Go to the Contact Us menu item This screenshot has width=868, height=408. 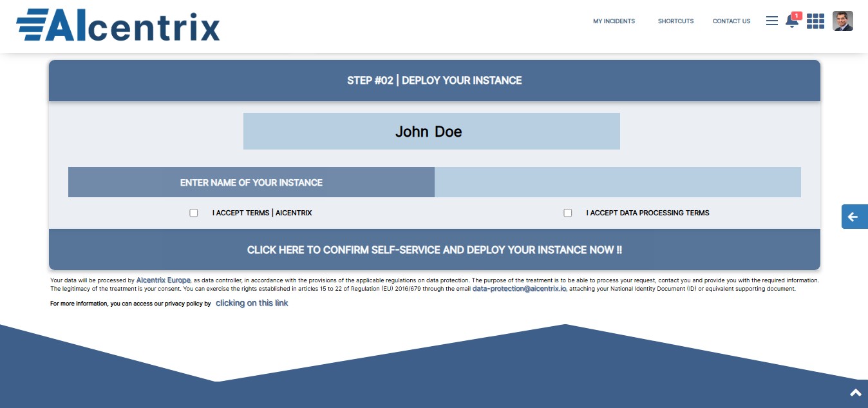coord(731,21)
